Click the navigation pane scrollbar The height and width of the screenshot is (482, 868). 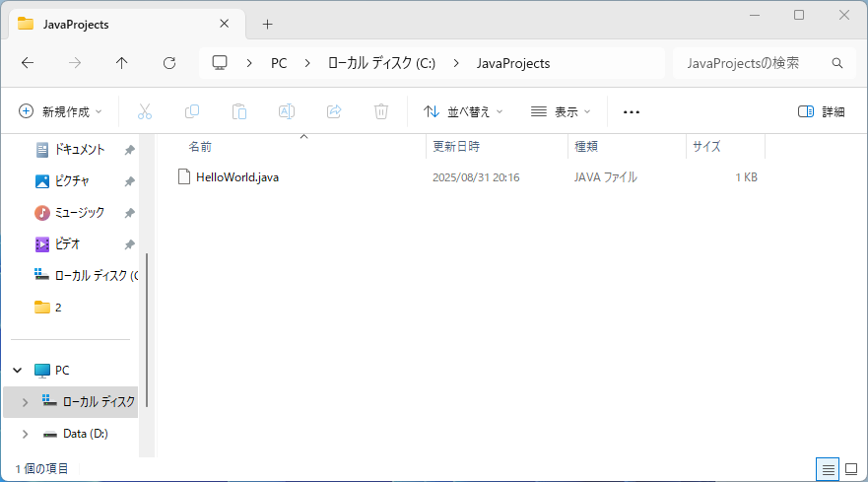(147, 330)
